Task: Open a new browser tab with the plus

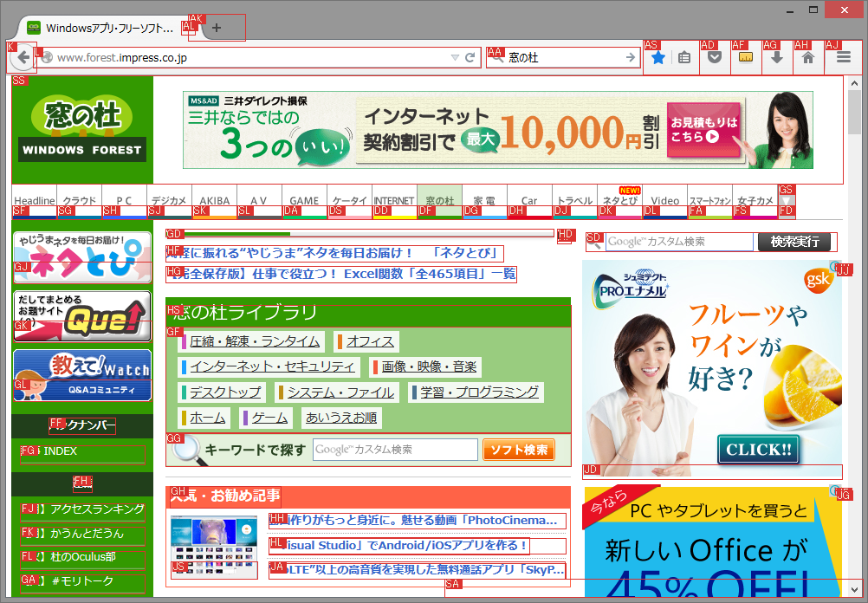Action: coord(215,27)
